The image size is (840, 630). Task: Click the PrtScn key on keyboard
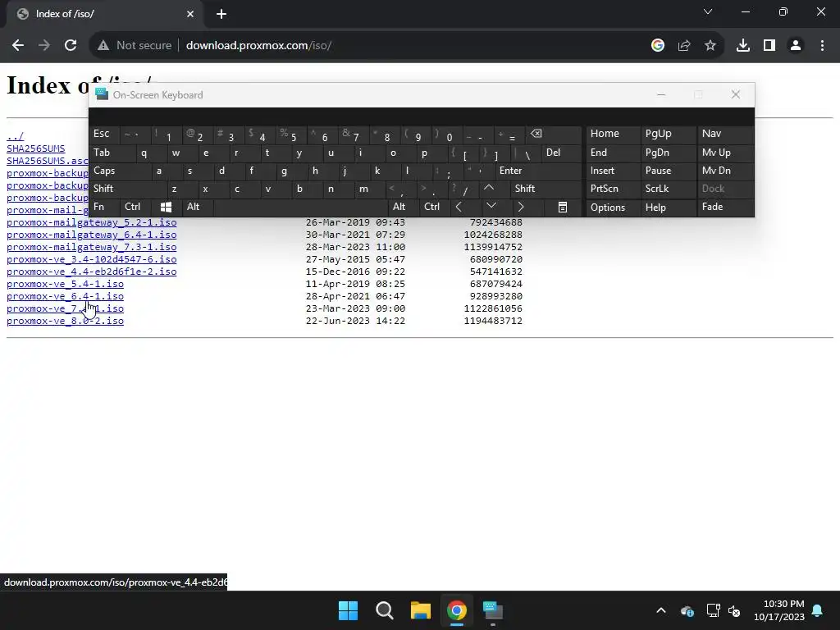(x=613, y=189)
